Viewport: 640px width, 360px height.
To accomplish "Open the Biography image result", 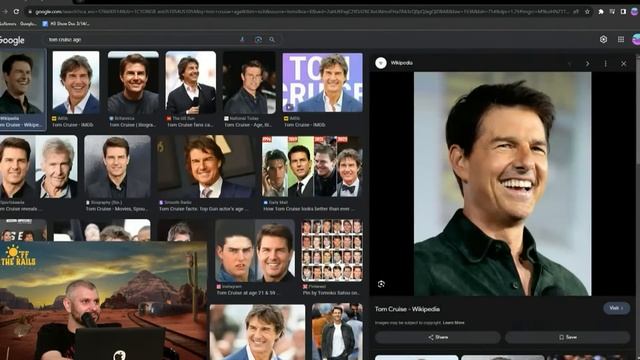I will click(117, 167).
